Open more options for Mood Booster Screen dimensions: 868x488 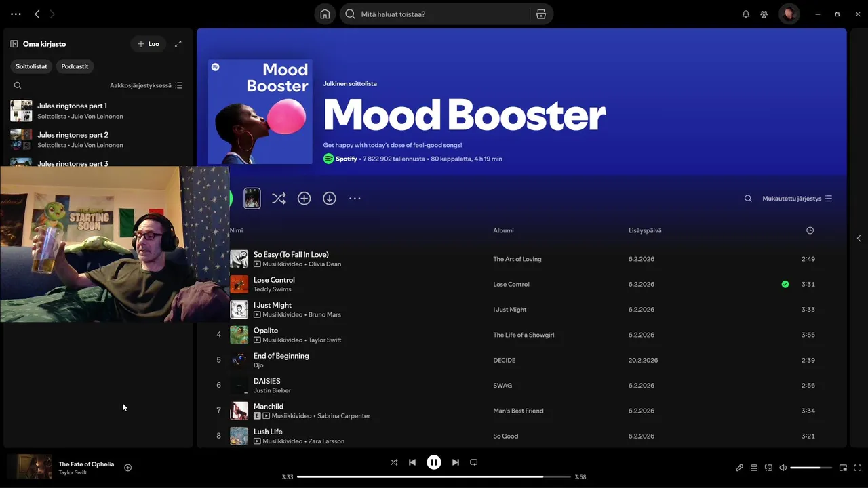355,199
